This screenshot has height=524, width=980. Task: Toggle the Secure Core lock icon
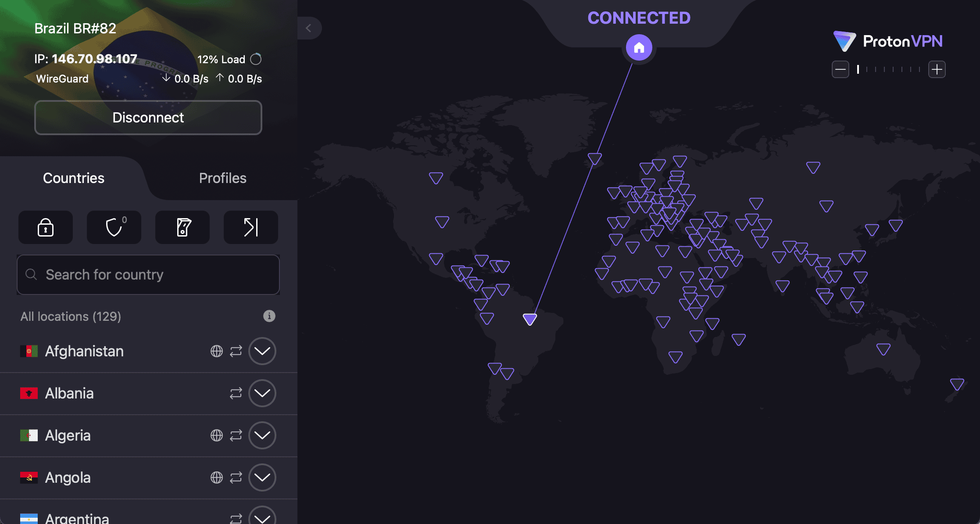(x=46, y=227)
